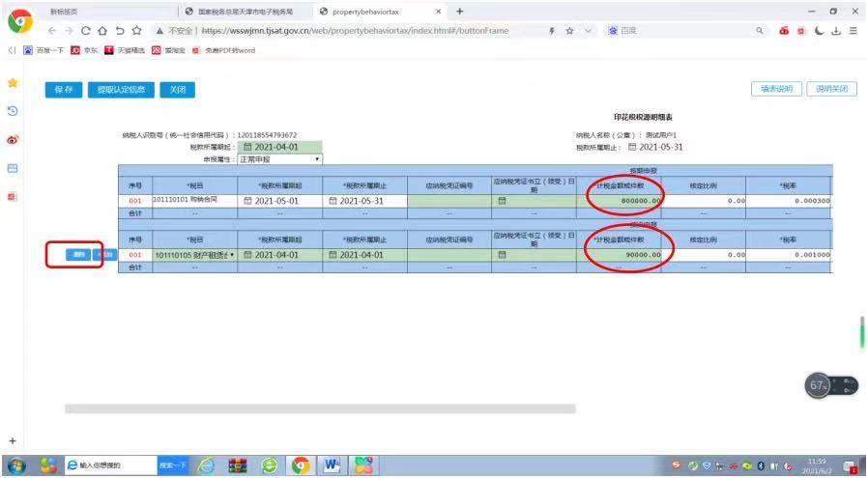This screenshot has height=478, width=868.
Task: Click the 提取认定信息 button
Action: pos(121,90)
